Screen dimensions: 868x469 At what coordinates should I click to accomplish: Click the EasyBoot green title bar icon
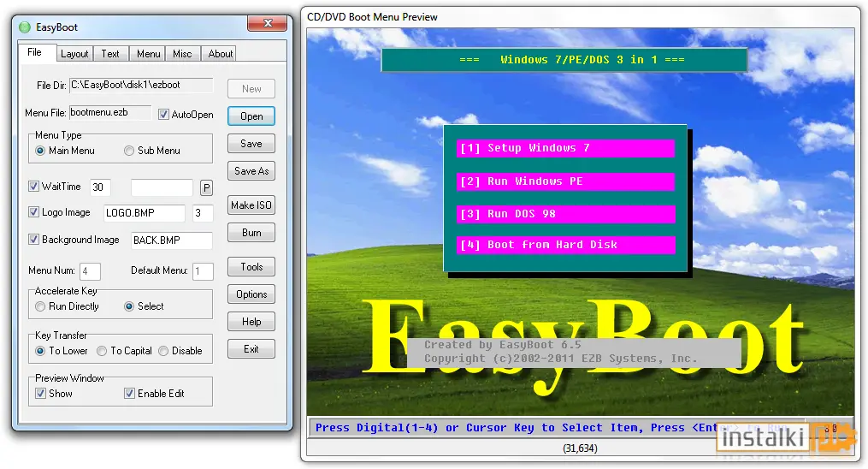25,27
